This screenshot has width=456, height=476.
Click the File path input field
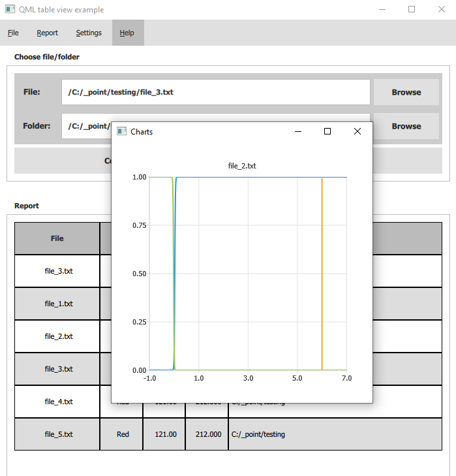tap(215, 92)
